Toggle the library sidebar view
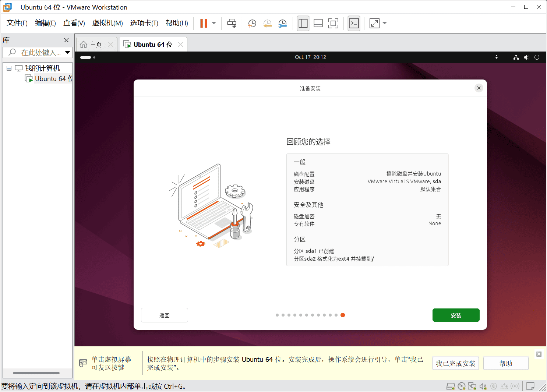The image size is (547, 392). point(303,24)
